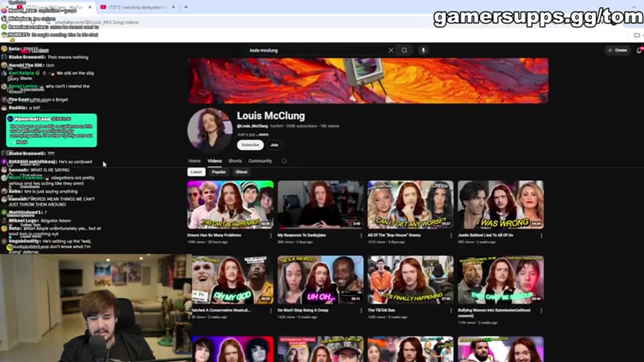Open options menu for My Response To Dankyjabo
644x362 pixels.
coord(361,235)
